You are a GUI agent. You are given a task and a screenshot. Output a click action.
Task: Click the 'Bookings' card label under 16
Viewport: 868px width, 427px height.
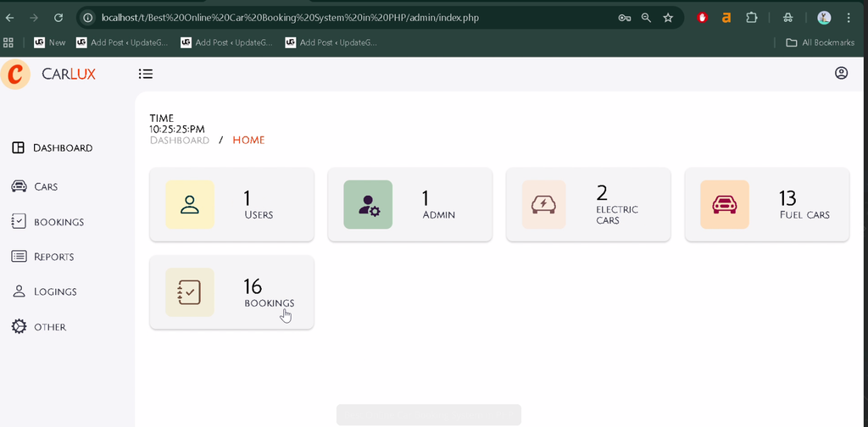pyautogui.click(x=269, y=303)
